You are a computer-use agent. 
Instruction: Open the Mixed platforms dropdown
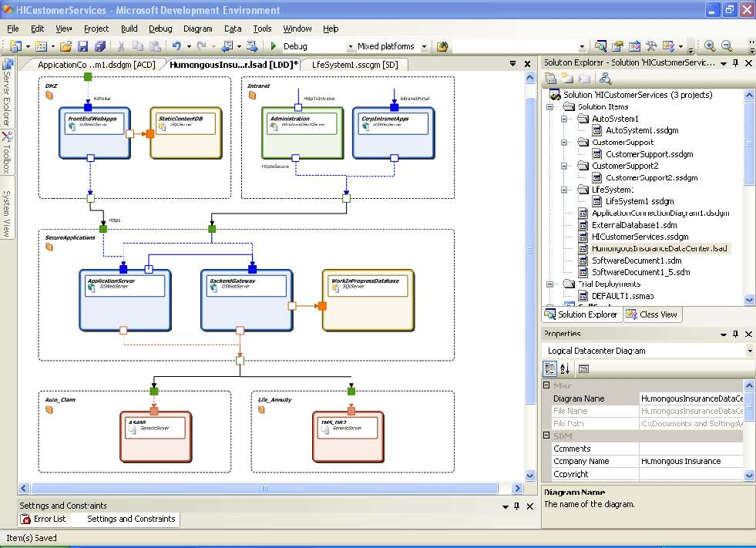425,47
